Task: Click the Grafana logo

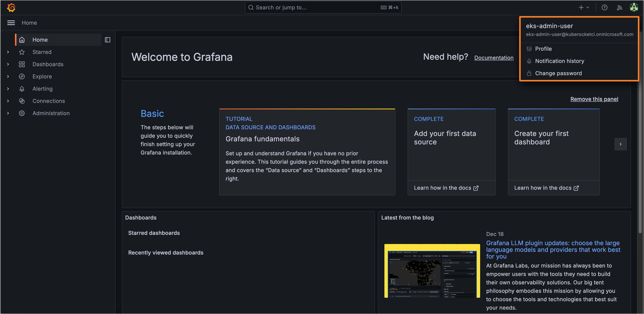Action: click(11, 7)
